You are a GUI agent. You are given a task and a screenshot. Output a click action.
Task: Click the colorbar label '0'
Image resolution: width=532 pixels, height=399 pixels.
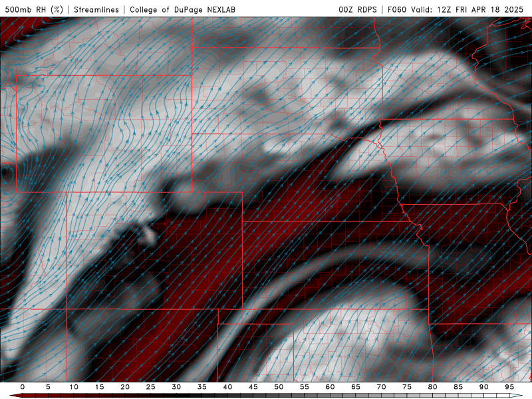point(23,387)
